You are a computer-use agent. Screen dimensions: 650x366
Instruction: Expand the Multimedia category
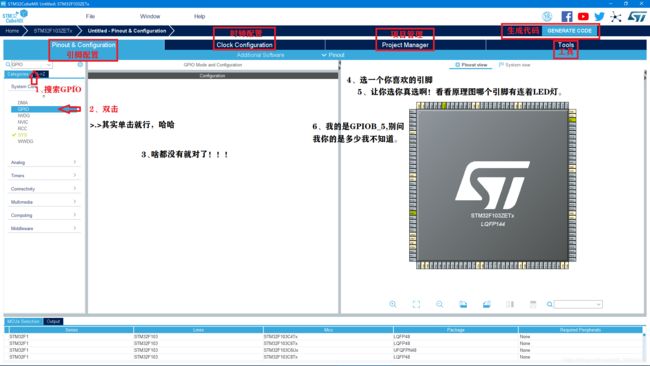44,202
